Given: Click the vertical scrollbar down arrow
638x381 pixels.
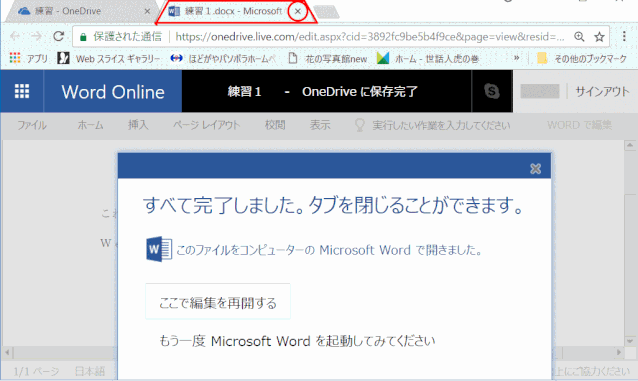Looking at the screenshot, I should click(x=630, y=341).
